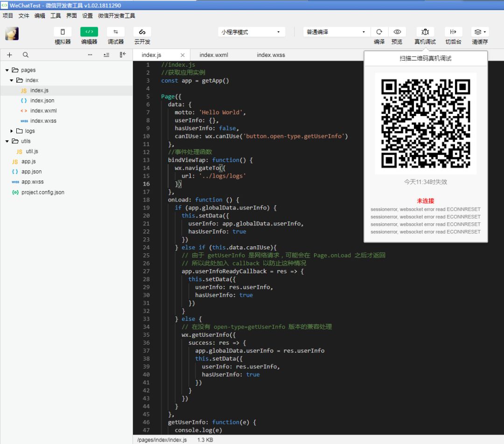Image resolution: width=504 pixels, height=444 pixels.
Task: Collapse the pages folder
Action: pos(7,70)
